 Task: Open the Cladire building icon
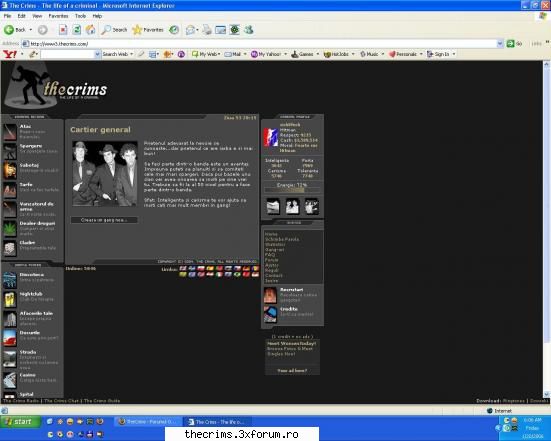(x=10, y=248)
